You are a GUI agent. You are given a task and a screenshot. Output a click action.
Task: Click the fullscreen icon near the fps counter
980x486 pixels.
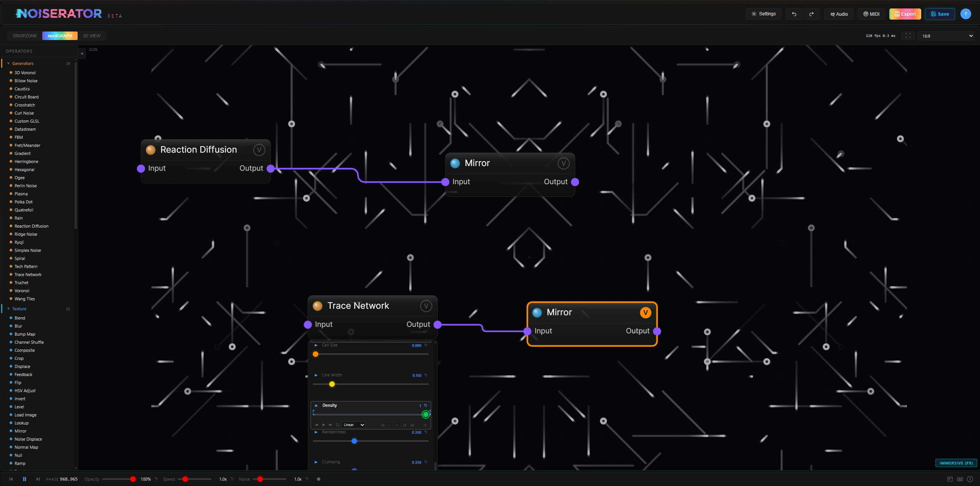pos(908,35)
